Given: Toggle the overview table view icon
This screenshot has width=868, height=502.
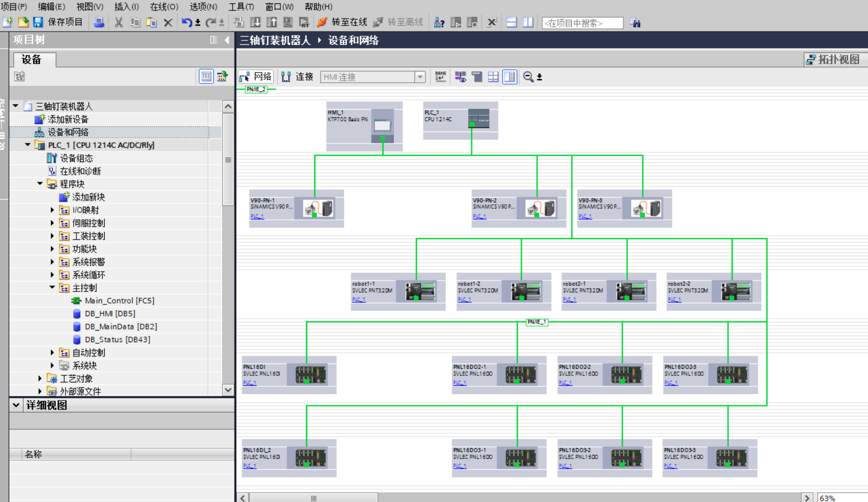Looking at the screenshot, I should 510,77.
